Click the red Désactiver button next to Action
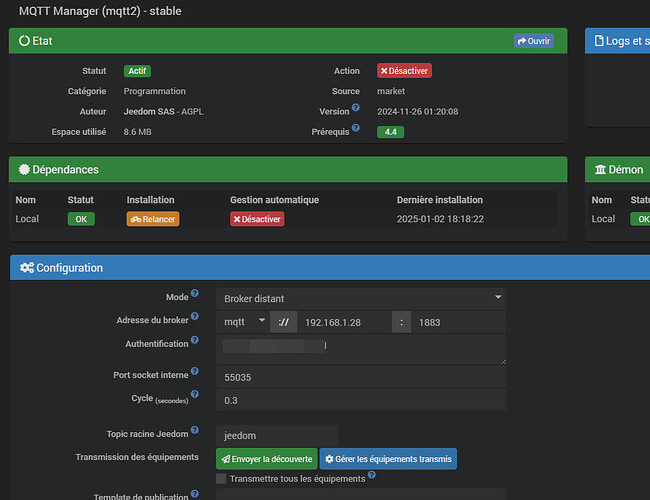650x500 pixels. coord(404,70)
